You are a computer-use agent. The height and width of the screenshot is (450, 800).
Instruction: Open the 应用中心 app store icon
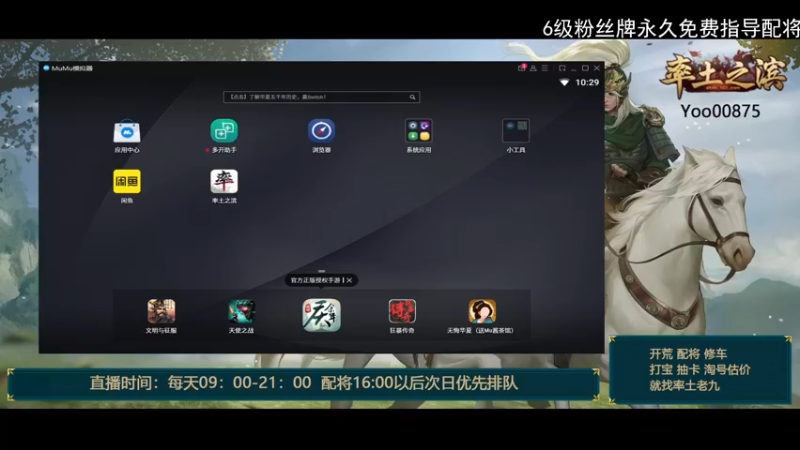pyautogui.click(x=127, y=132)
